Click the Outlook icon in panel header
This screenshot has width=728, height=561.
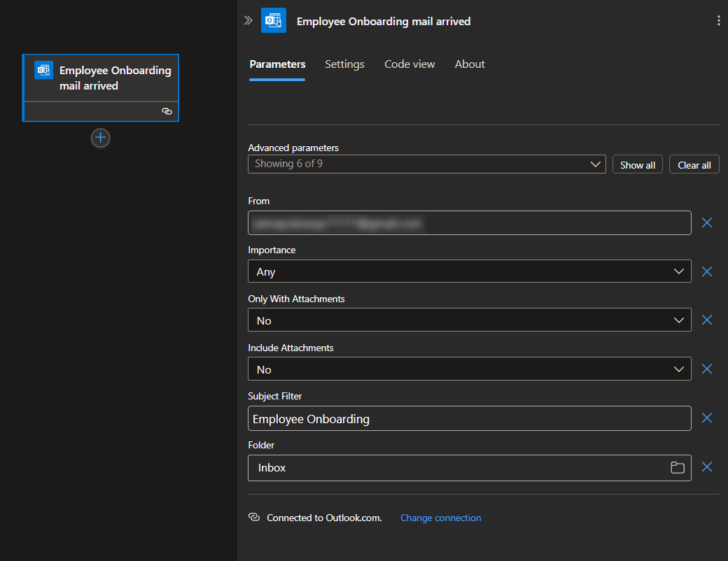pyautogui.click(x=274, y=21)
